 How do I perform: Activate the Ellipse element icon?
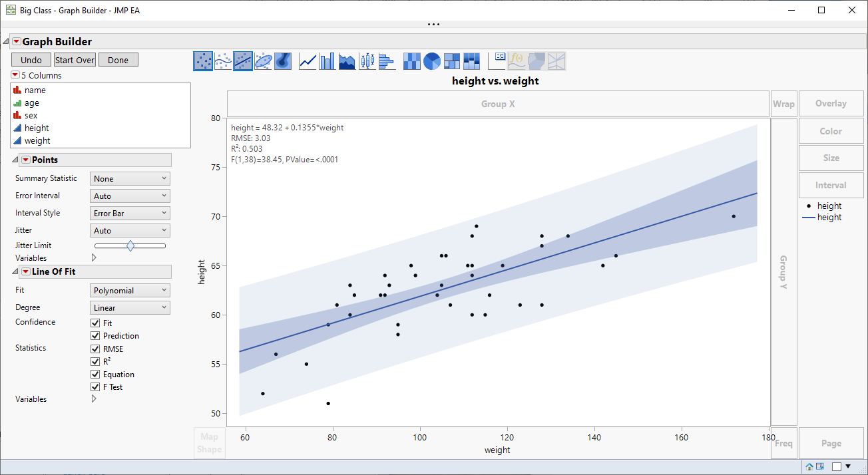pos(263,61)
